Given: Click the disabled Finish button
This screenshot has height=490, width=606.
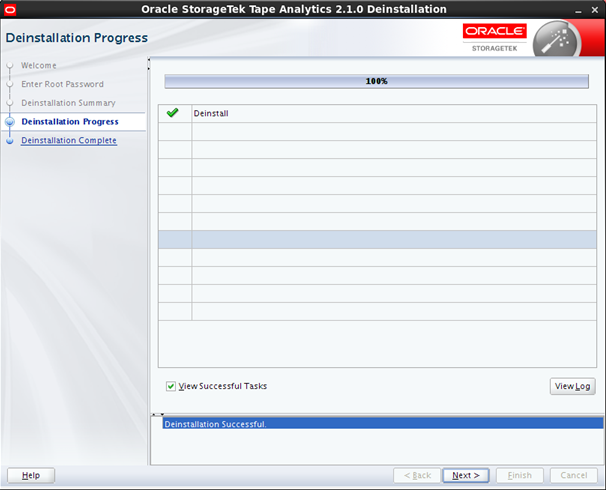Looking at the screenshot, I should coord(520,475).
